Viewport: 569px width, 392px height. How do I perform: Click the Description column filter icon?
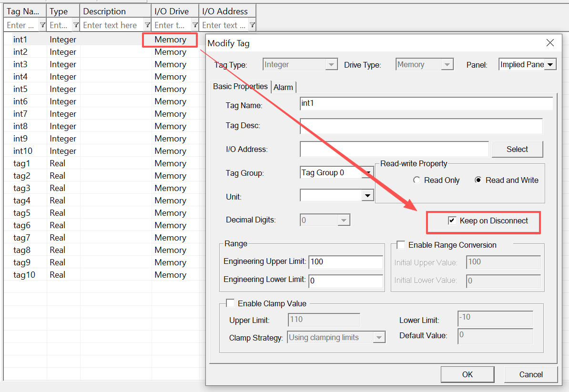[147, 25]
